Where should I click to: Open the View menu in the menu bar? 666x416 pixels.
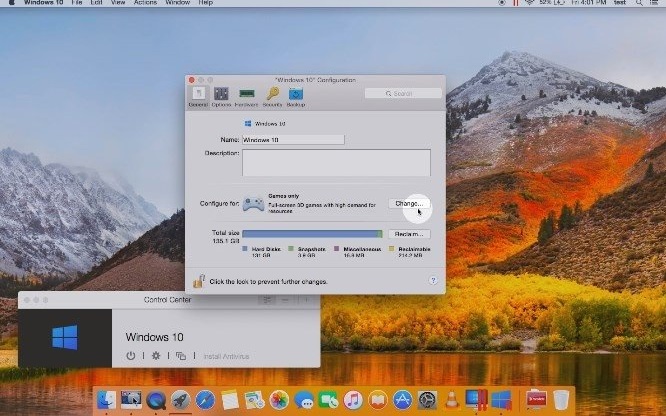[x=116, y=3]
